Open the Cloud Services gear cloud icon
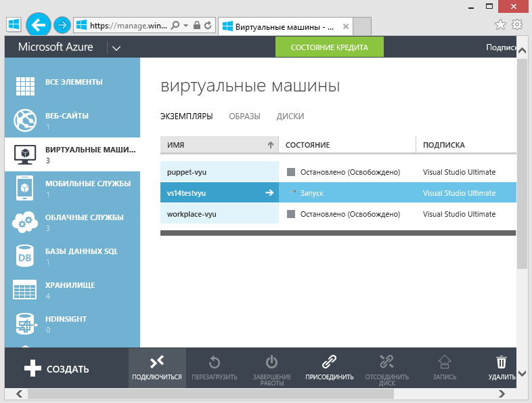Viewport: 532px width, 403px height. 25,222
